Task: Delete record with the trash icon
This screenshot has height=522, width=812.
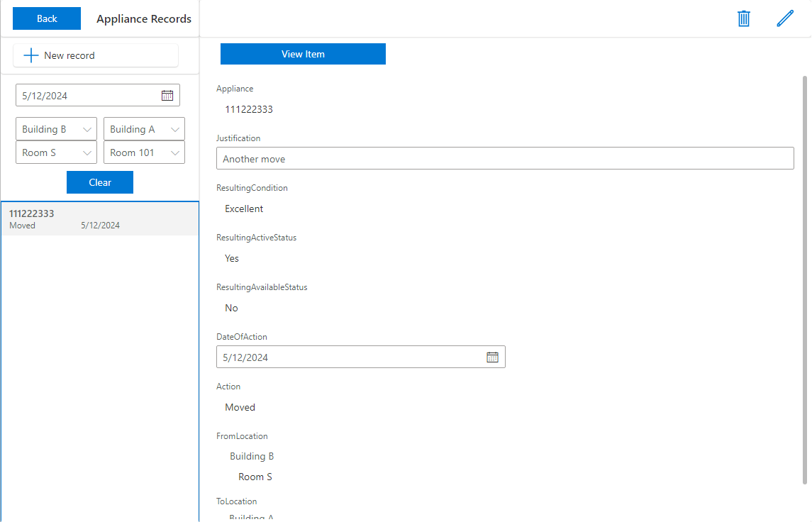Action: (744, 18)
